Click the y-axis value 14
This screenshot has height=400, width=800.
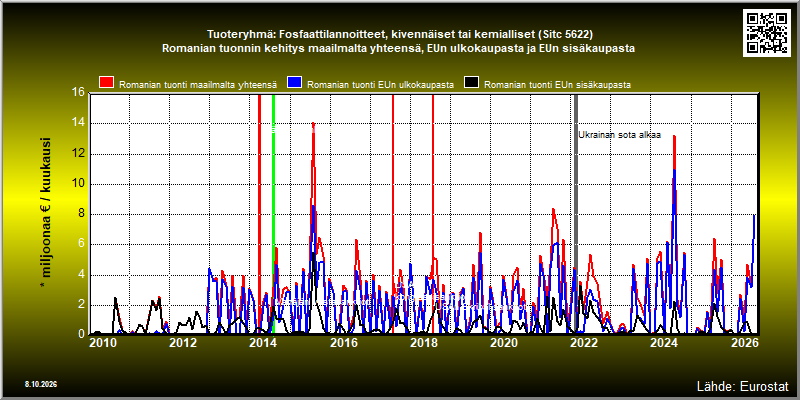78,123
